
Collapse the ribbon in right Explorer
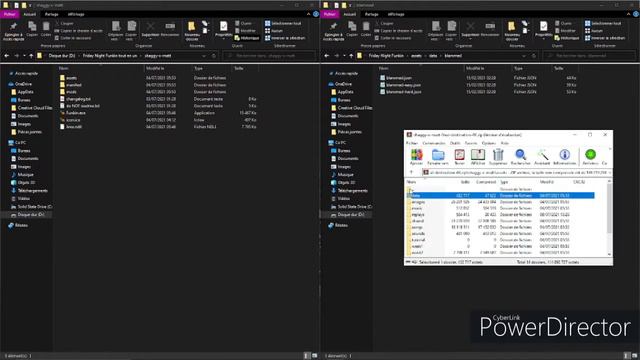629,14
